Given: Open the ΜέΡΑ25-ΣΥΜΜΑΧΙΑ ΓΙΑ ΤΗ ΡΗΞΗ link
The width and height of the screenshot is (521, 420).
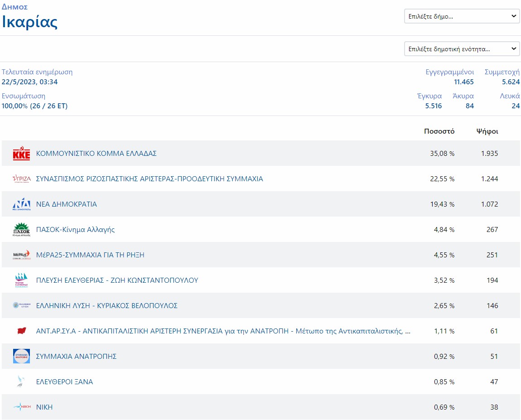Looking at the screenshot, I should [90, 255].
